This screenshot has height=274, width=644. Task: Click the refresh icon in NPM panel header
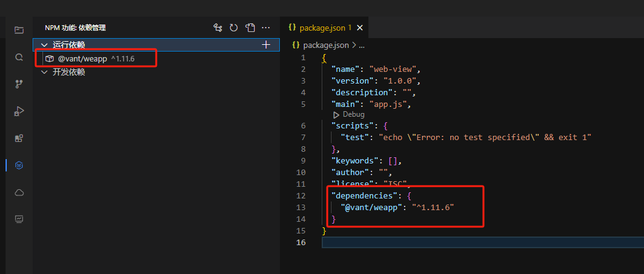click(234, 28)
